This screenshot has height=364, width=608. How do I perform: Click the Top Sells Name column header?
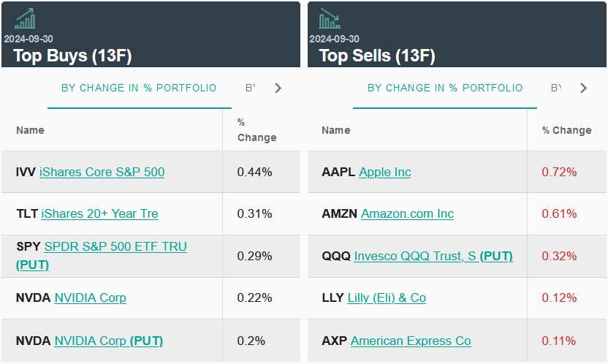[x=335, y=130]
